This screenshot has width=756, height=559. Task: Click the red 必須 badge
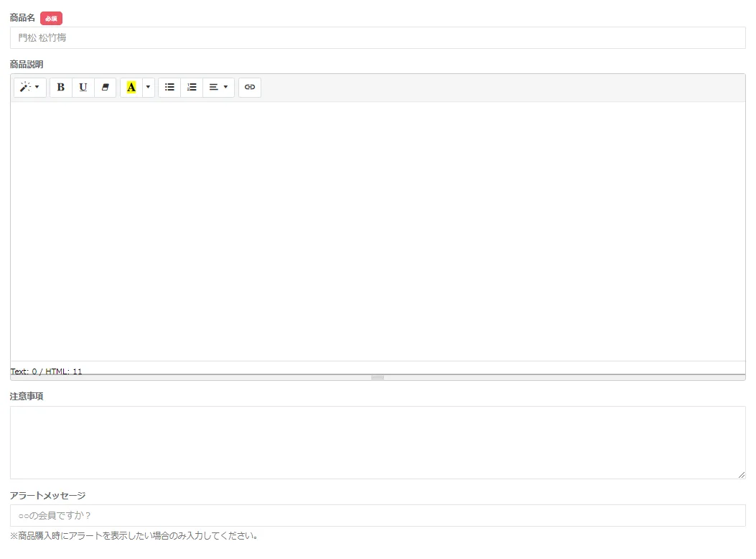[x=51, y=19]
